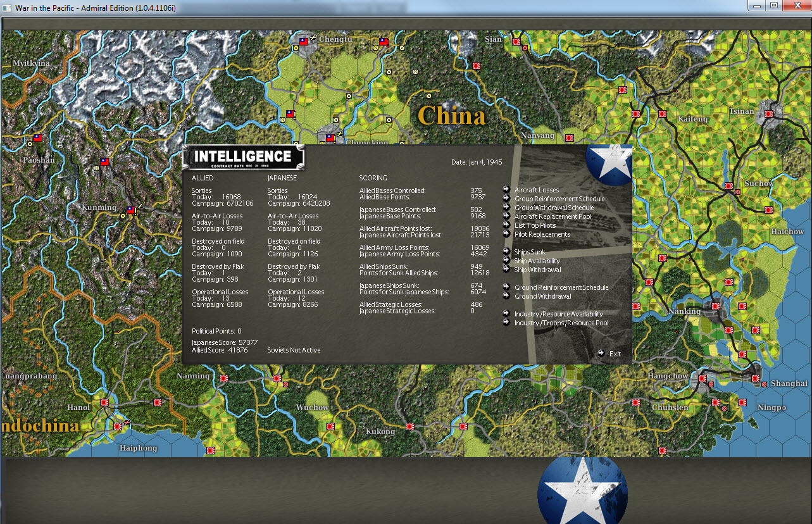Click the INTELLIGENCE title logo

coord(243,157)
